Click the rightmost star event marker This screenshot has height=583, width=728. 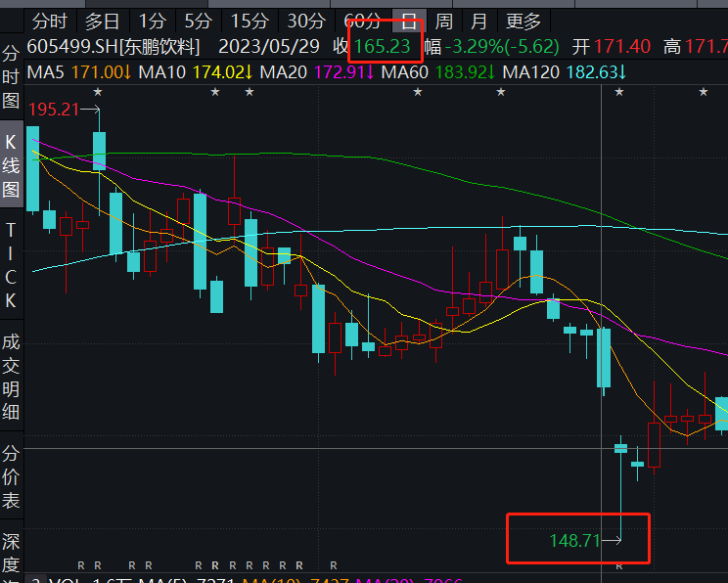tap(703, 92)
